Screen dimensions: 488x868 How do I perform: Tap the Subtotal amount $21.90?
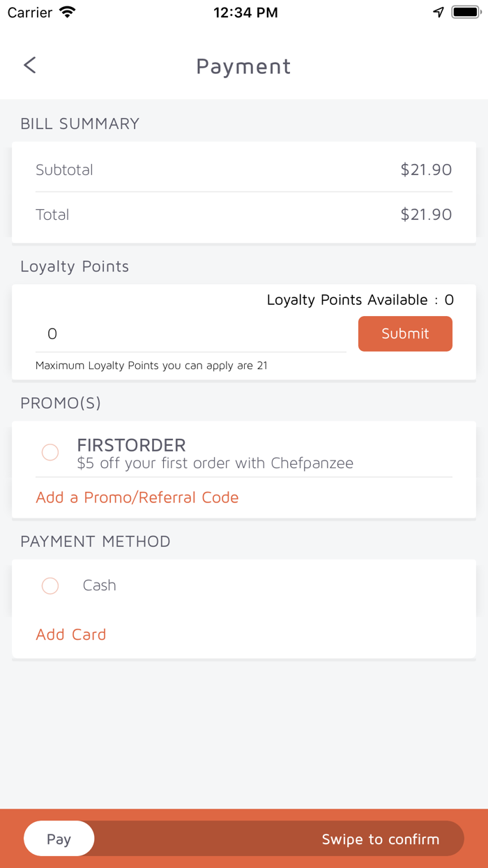(x=426, y=170)
